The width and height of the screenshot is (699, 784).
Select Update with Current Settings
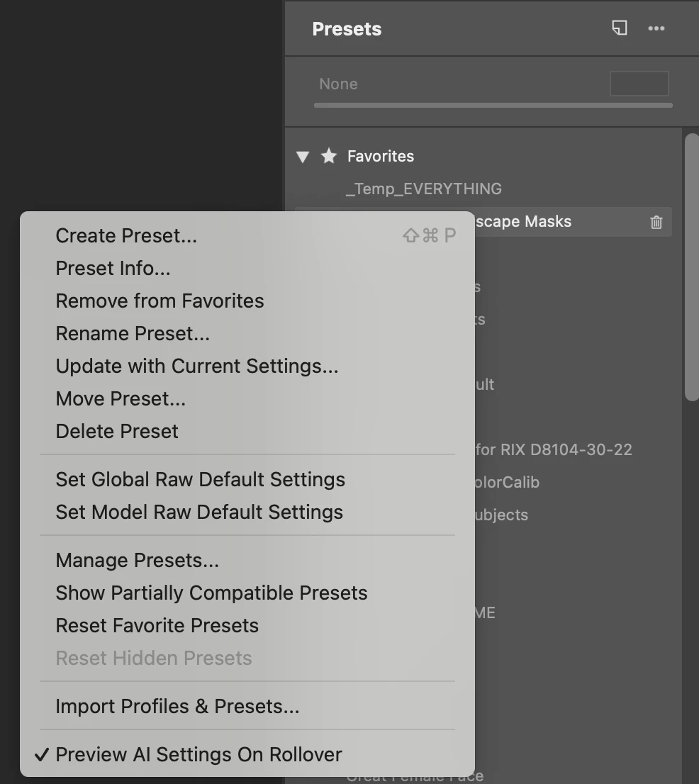[x=197, y=366]
